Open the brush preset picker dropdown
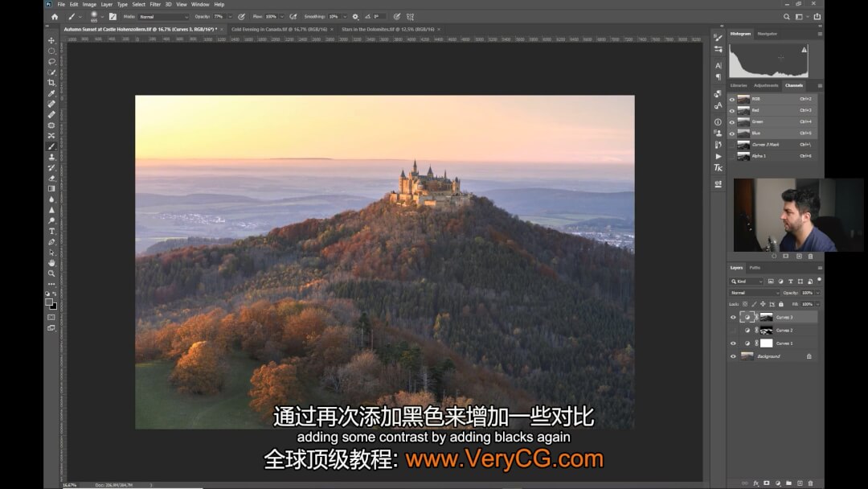This screenshot has height=489, width=868. coord(102,17)
